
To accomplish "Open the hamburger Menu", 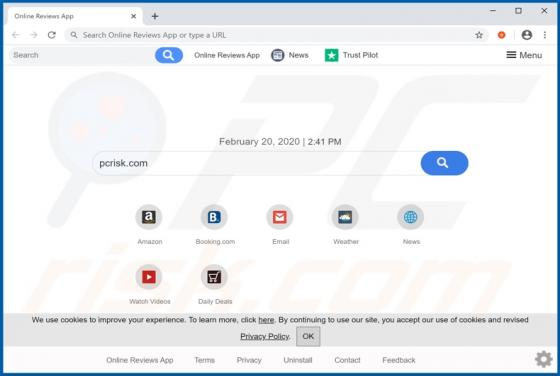I will pos(524,55).
